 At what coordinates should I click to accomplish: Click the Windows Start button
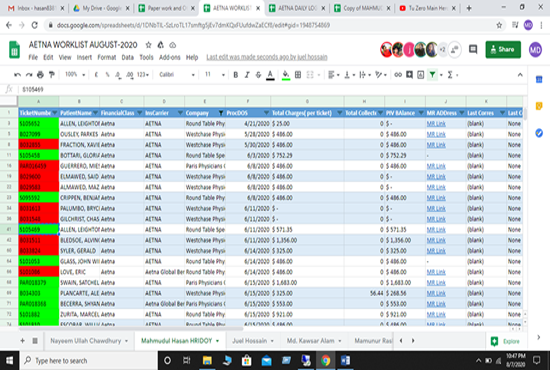(9, 361)
